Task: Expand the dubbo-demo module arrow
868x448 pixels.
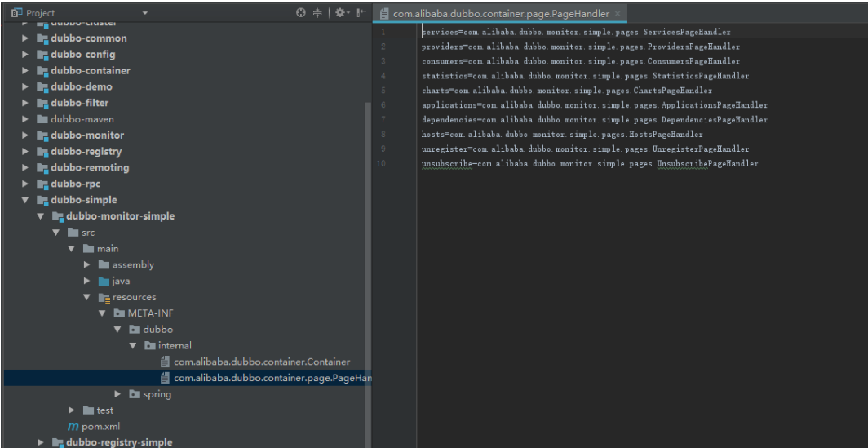Action: pos(25,87)
